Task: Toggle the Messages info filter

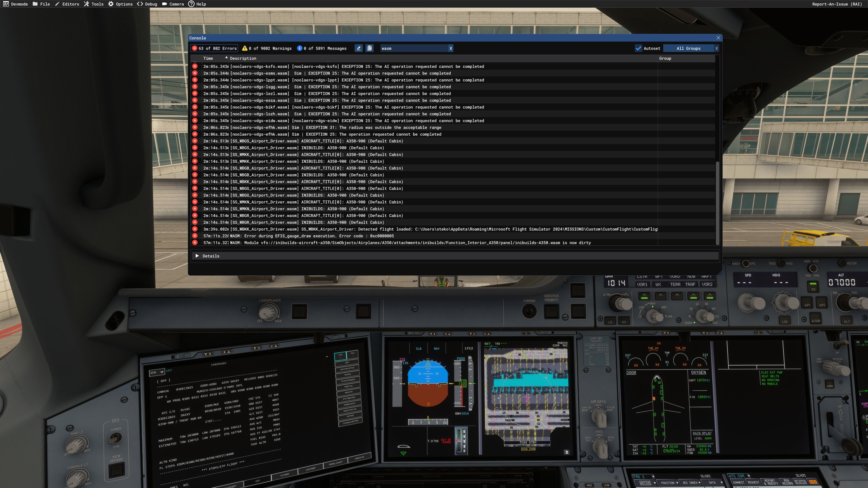Action: (321, 49)
